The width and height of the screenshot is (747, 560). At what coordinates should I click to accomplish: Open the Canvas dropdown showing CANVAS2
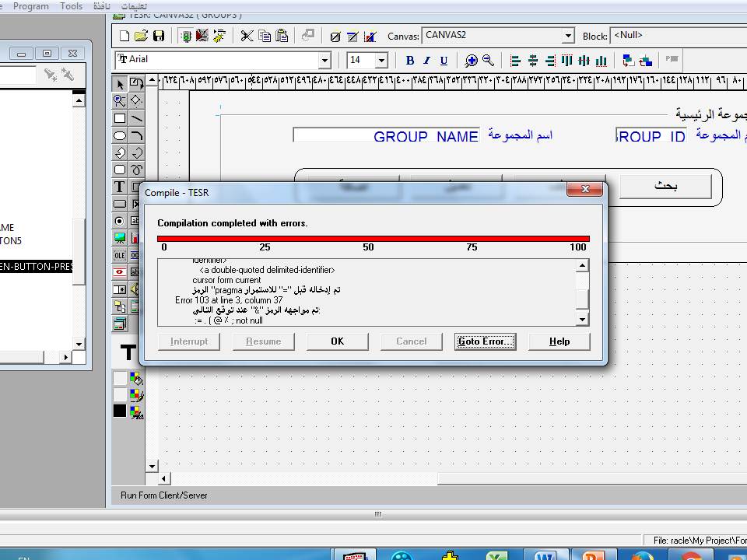(x=568, y=37)
